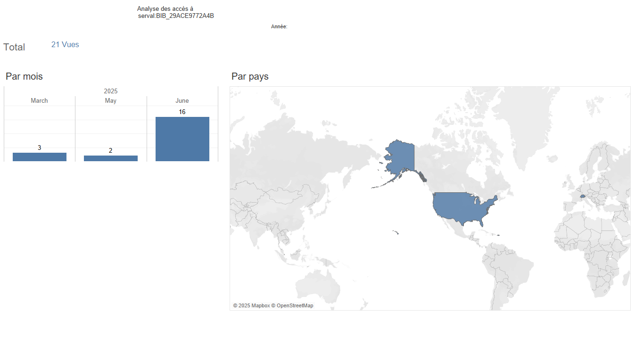Screen dimensions: 644x362
Task: Click the Par mois heading
Action: coord(24,76)
